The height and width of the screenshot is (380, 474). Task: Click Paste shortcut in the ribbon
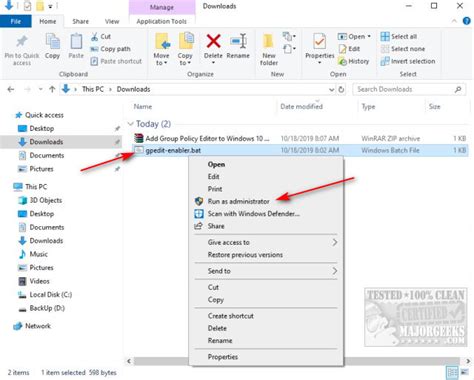pyautogui.click(x=116, y=61)
